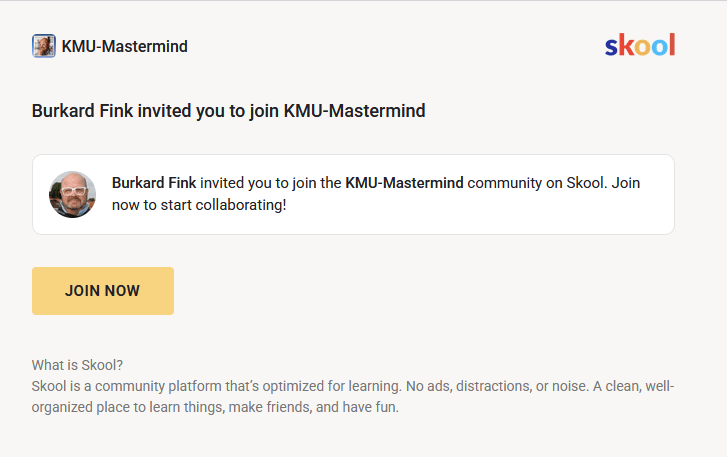Click Burkard Fink's round profile photo
The height and width of the screenshot is (457, 727).
[72, 194]
